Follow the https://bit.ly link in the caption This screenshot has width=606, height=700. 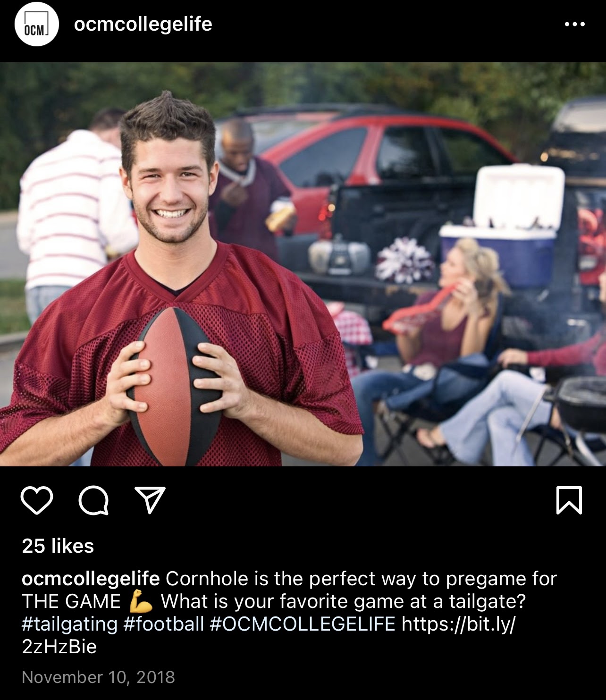coord(269,635)
